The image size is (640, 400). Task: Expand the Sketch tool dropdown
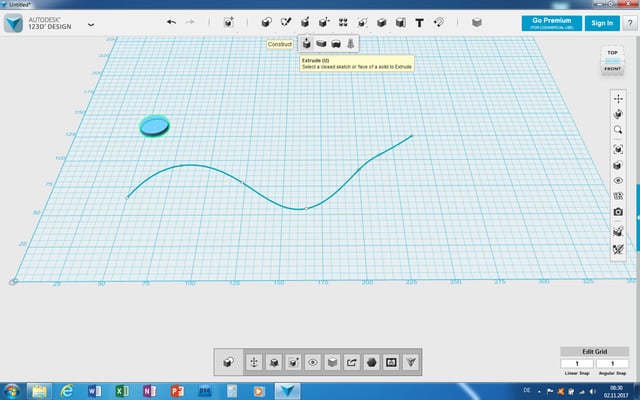[286, 22]
